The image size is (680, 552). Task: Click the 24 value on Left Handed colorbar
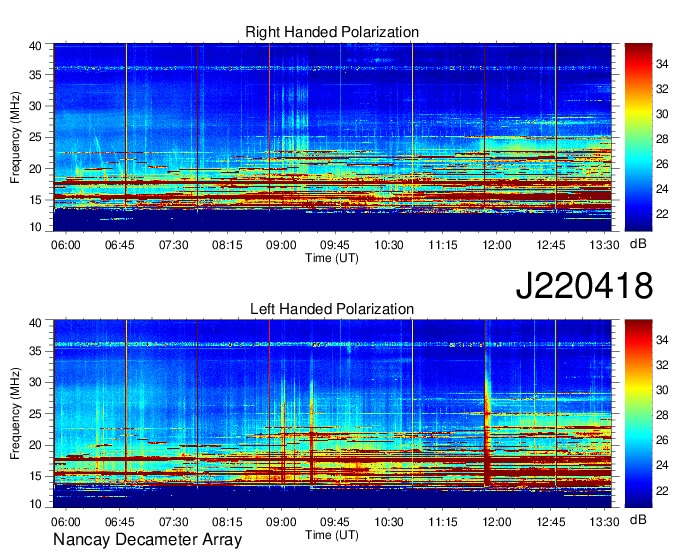(x=662, y=465)
